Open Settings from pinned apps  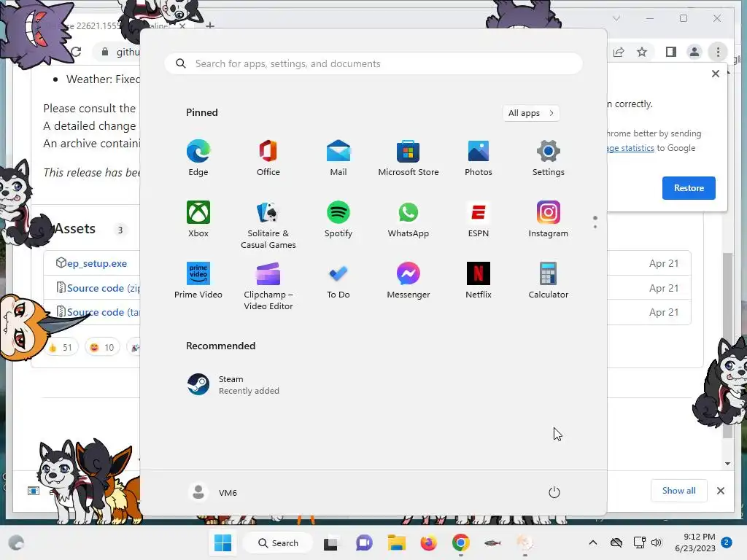coord(549,158)
